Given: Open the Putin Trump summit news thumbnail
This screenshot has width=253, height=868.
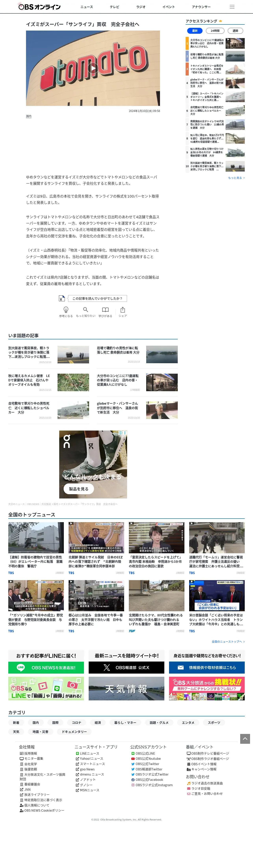Looking at the screenshot, I should [x=217, y=595].
